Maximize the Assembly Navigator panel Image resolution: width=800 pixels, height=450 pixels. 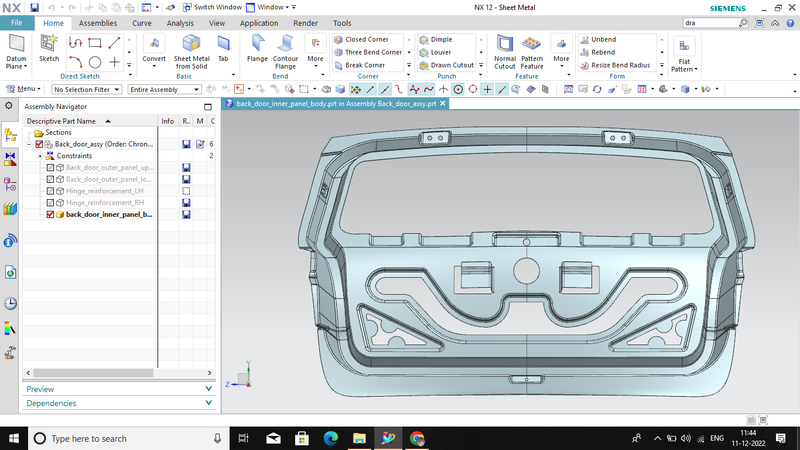208,107
